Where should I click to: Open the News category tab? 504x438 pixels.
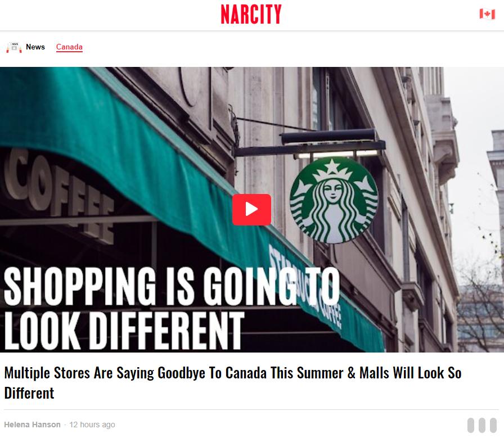point(35,47)
